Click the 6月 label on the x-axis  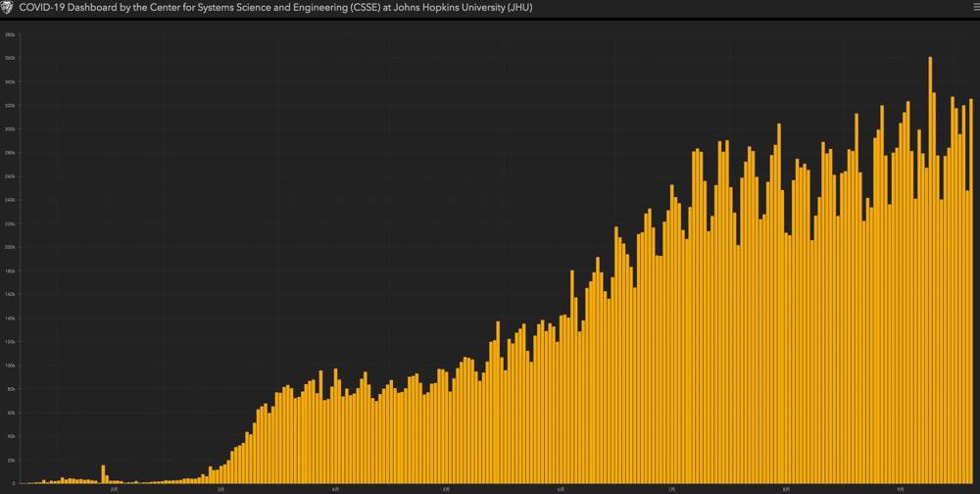[561, 488]
